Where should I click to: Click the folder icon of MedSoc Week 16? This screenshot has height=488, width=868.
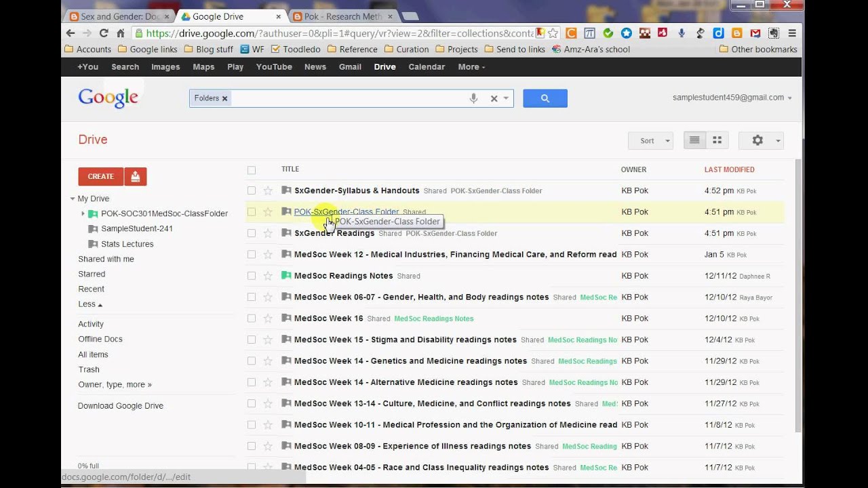[286, 318]
